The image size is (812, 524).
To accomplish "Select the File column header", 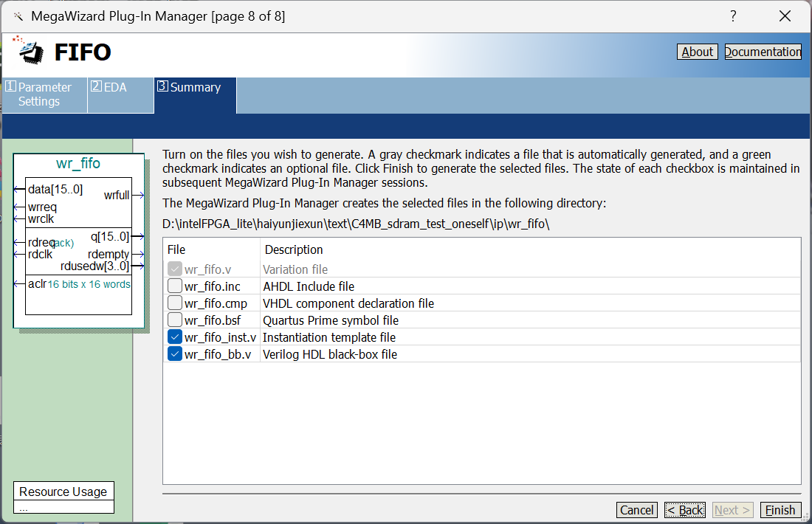I will 176,249.
